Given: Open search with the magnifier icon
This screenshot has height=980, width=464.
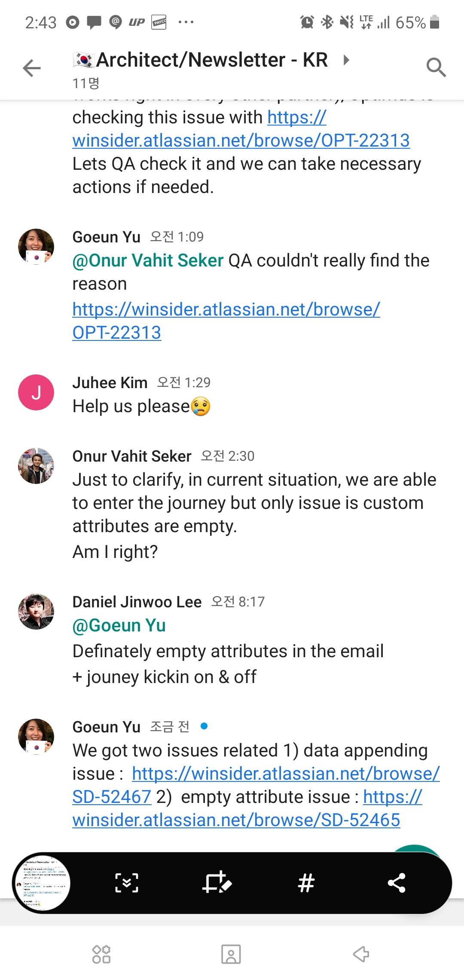Looking at the screenshot, I should [x=436, y=67].
